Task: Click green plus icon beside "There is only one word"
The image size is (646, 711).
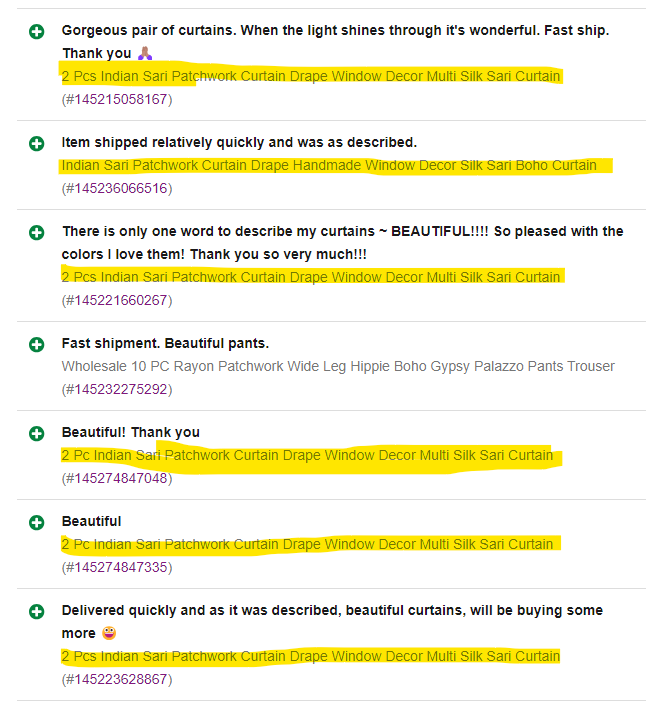Action: [x=37, y=233]
